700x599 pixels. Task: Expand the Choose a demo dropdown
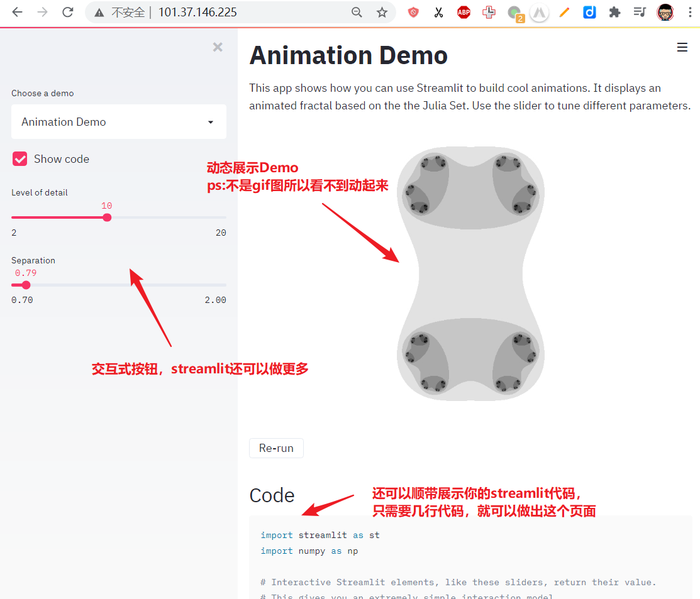[118, 122]
